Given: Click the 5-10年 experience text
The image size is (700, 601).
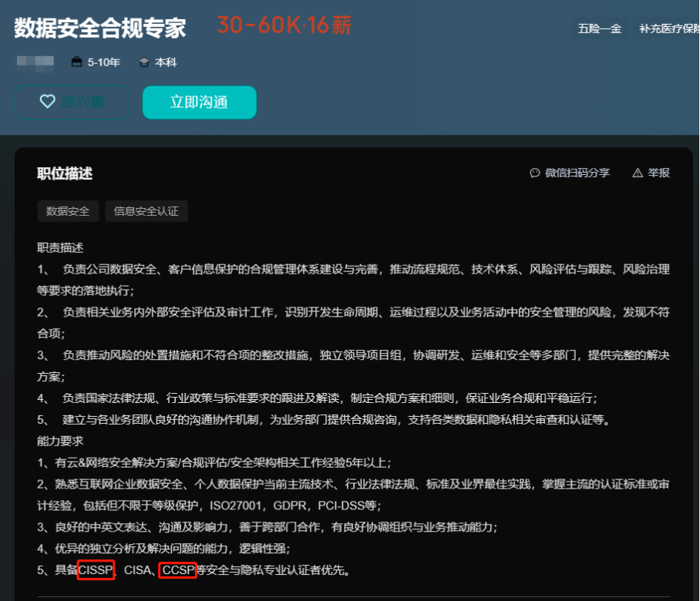Looking at the screenshot, I should click(x=103, y=62).
